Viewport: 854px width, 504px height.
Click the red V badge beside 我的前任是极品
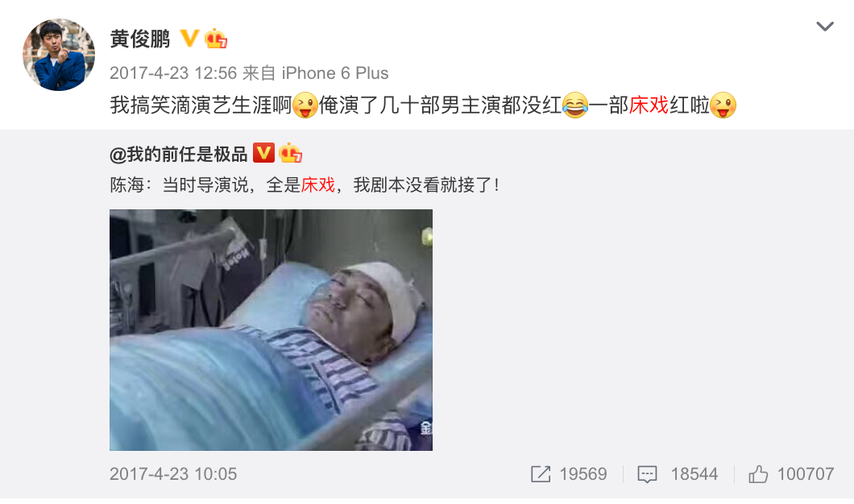point(263,153)
